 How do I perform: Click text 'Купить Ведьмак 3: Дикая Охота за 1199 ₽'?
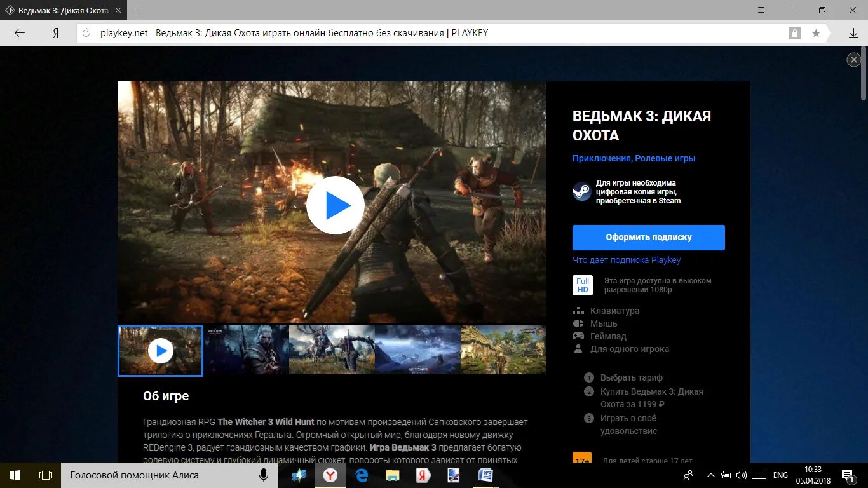coord(652,398)
